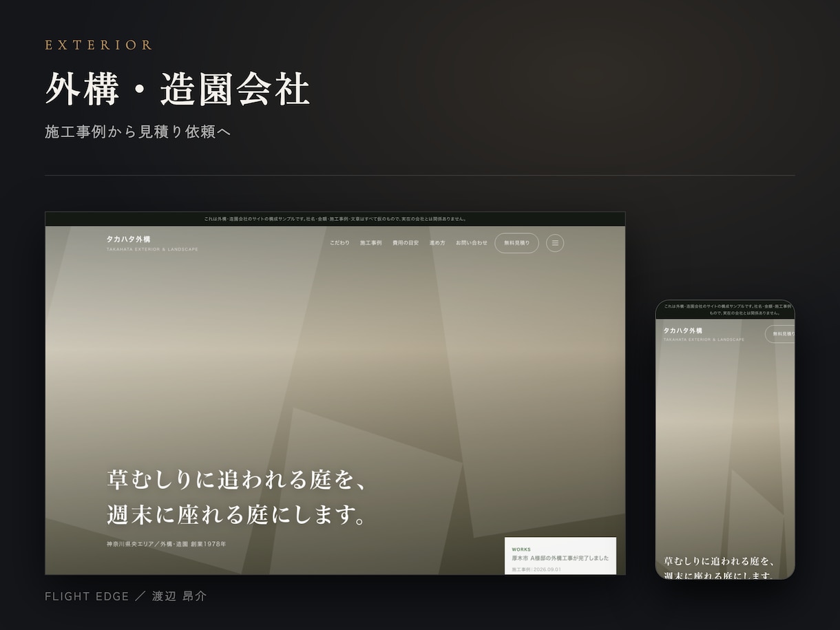Click the タカハタ外構 logo in mobile preview
The width and height of the screenshot is (840, 630).
pos(682,330)
